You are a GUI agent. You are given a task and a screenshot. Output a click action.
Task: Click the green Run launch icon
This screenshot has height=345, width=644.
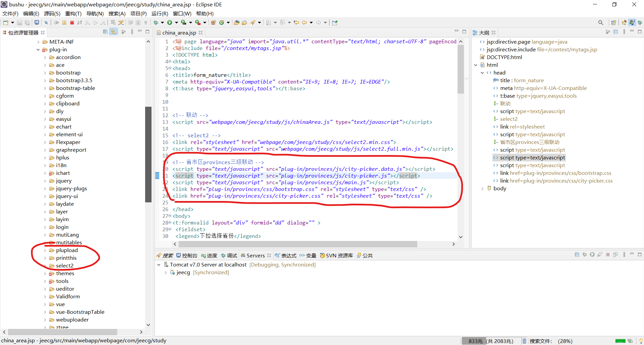point(170,22)
